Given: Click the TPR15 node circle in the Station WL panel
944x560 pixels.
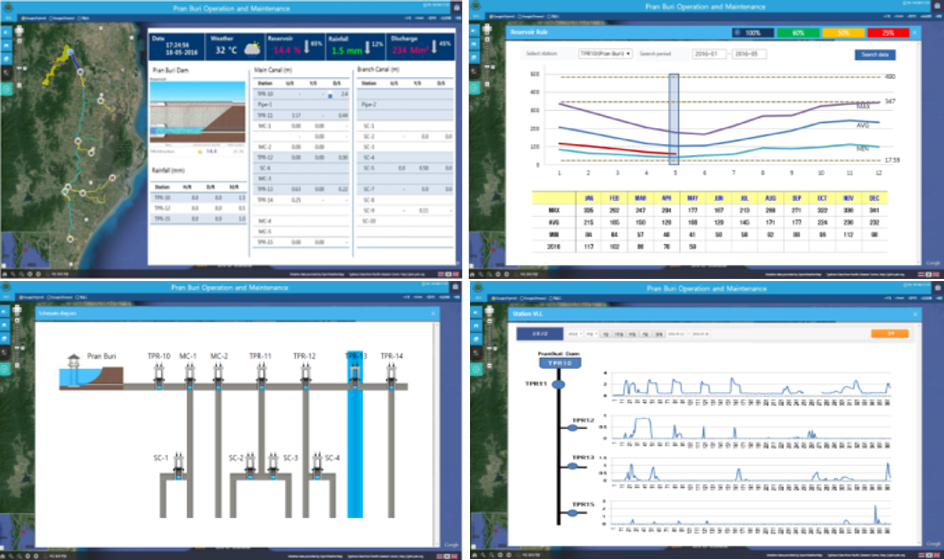Looking at the screenshot, I should [x=572, y=513].
